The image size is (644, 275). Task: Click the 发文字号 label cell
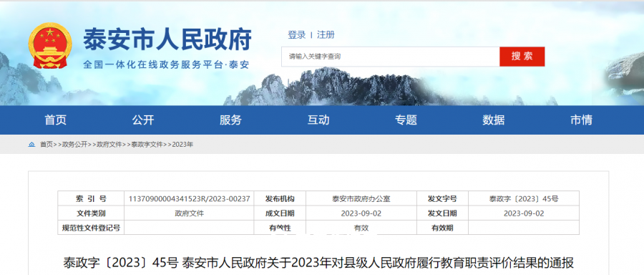[442, 199]
